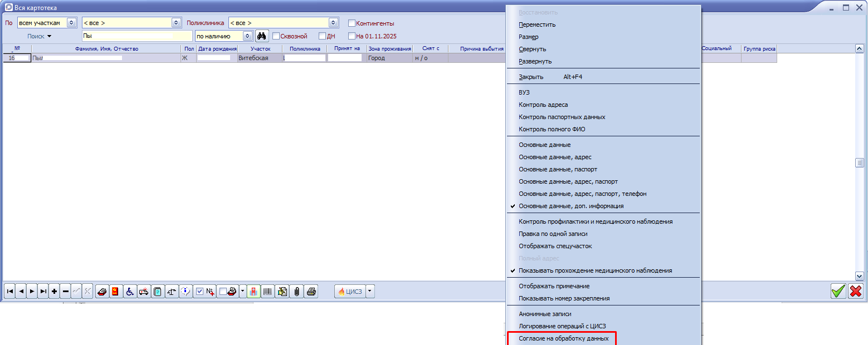Click the binoculars search icon

tap(262, 36)
